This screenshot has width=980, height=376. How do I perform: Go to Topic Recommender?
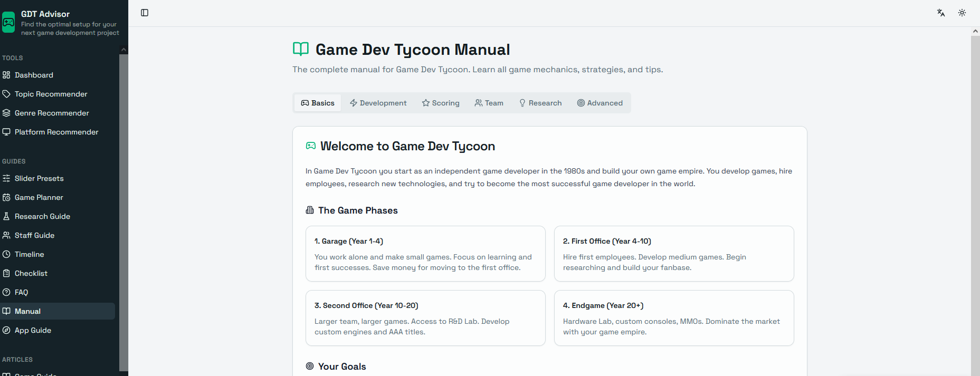pos(58,94)
